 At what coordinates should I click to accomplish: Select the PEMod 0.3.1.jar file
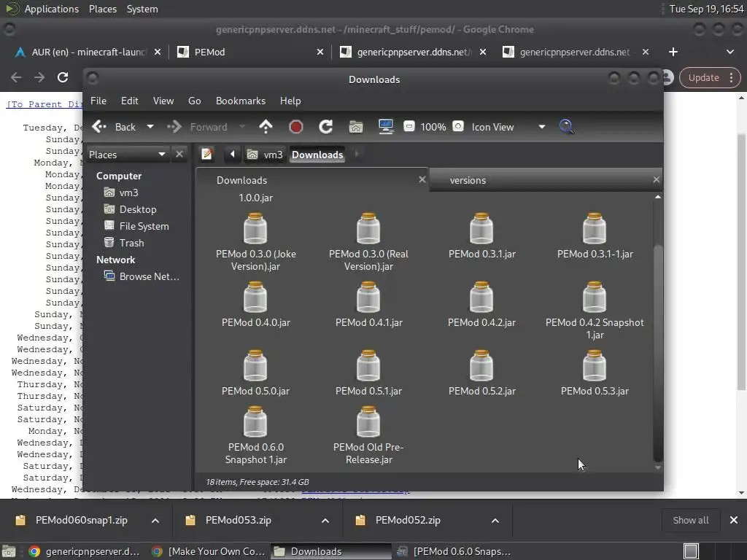point(481,236)
